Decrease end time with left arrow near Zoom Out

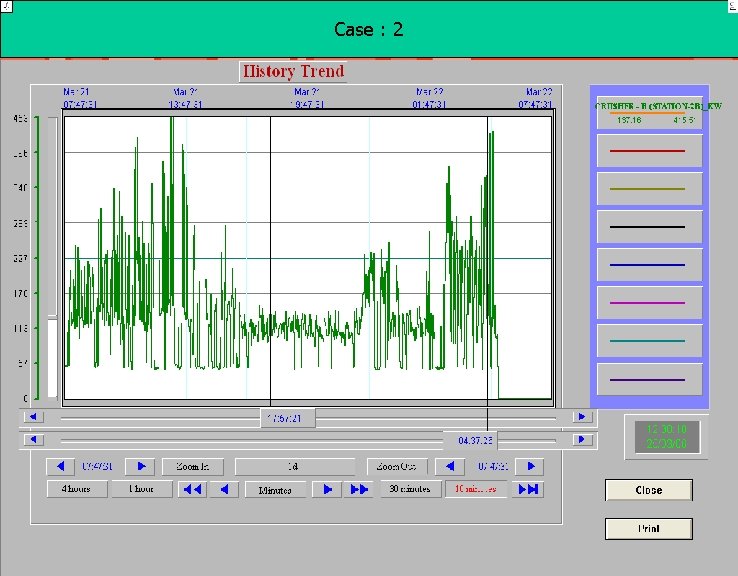pyautogui.click(x=449, y=466)
